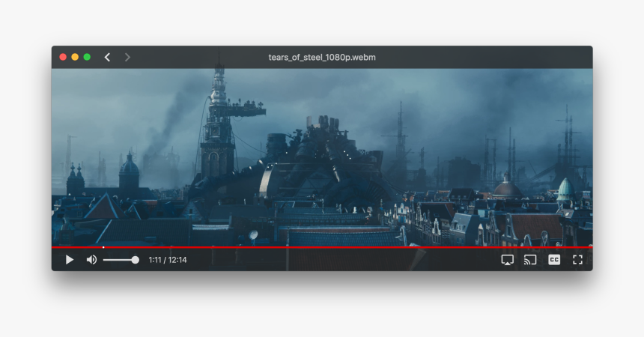Click the white playhead marker on timeline

pos(103,247)
